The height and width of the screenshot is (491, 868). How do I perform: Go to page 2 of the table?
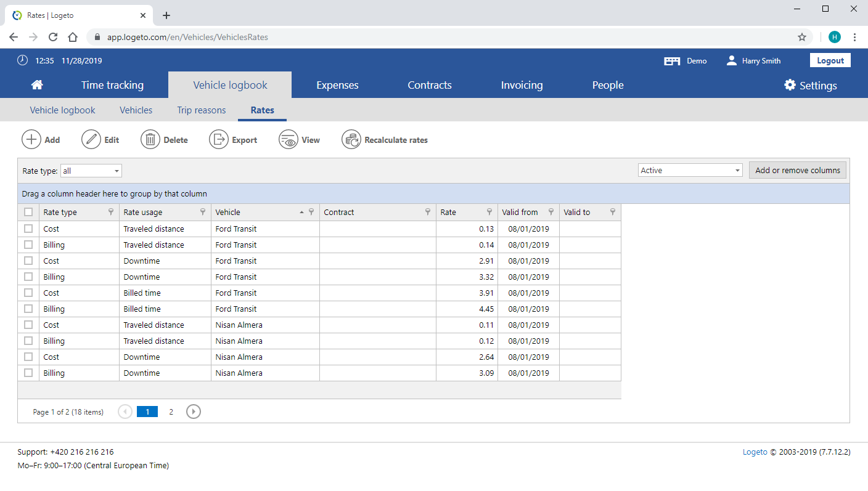click(171, 412)
